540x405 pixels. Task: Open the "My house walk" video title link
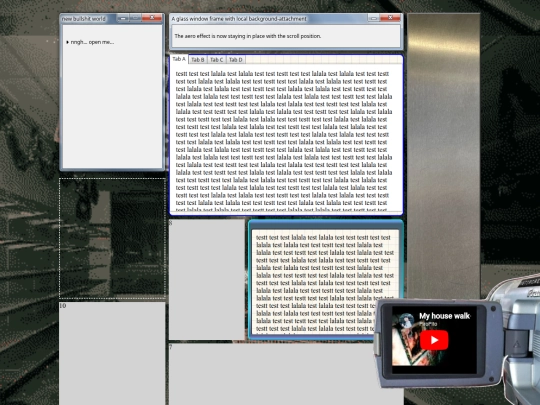444,316
